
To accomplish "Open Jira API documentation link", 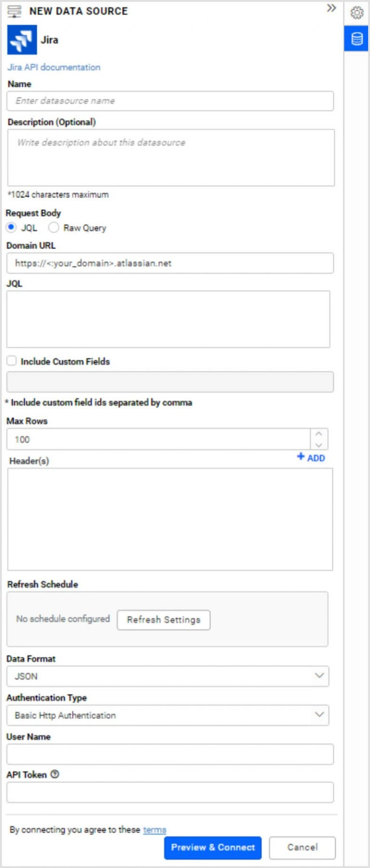I will [x=54, y=67].
